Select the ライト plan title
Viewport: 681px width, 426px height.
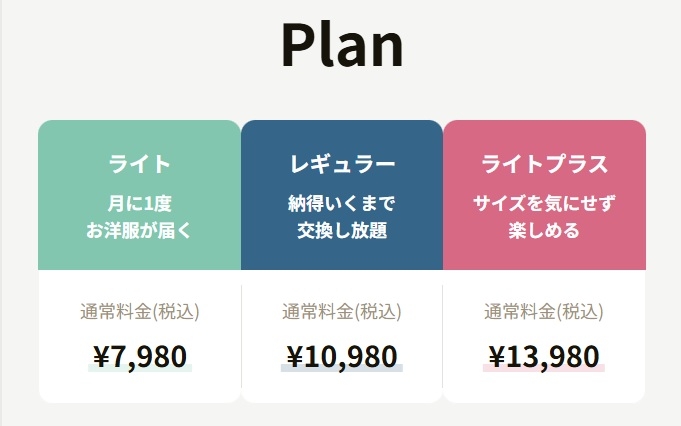[x=140, y=164]
